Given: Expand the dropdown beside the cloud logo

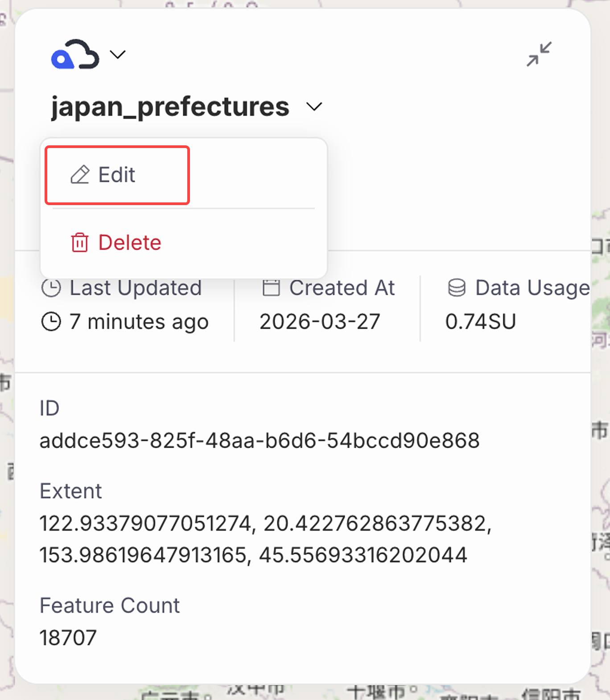Looking at the screenshot, I should (x=118, y=55).
